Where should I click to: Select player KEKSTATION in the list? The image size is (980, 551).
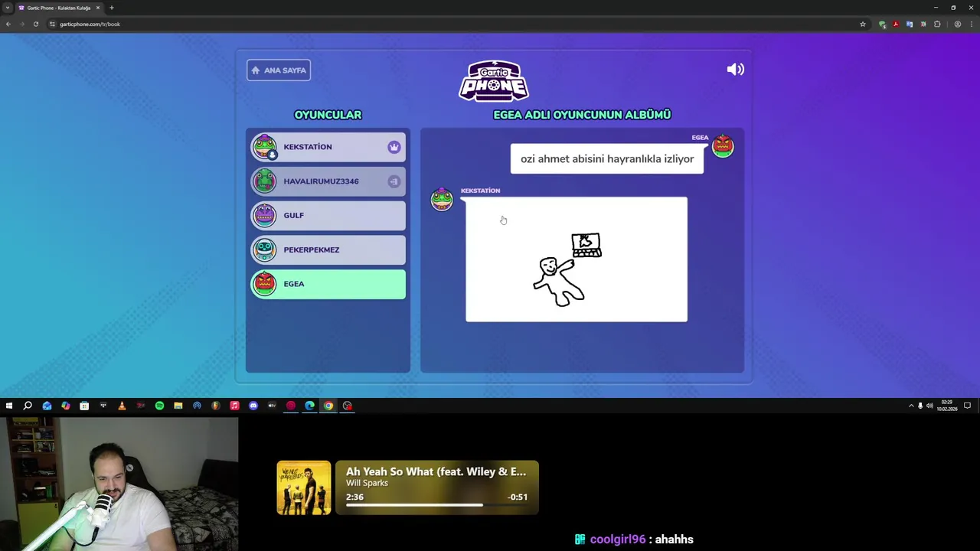point(328,147)
